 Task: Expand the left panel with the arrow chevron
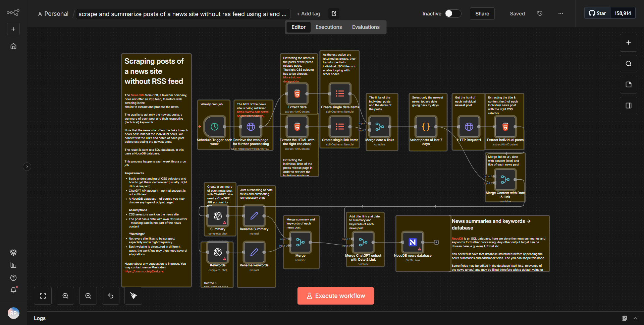coord(27,167)
